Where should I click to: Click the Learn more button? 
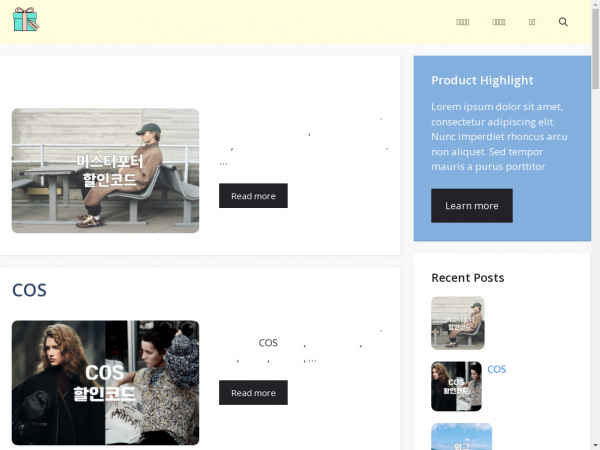471,205
